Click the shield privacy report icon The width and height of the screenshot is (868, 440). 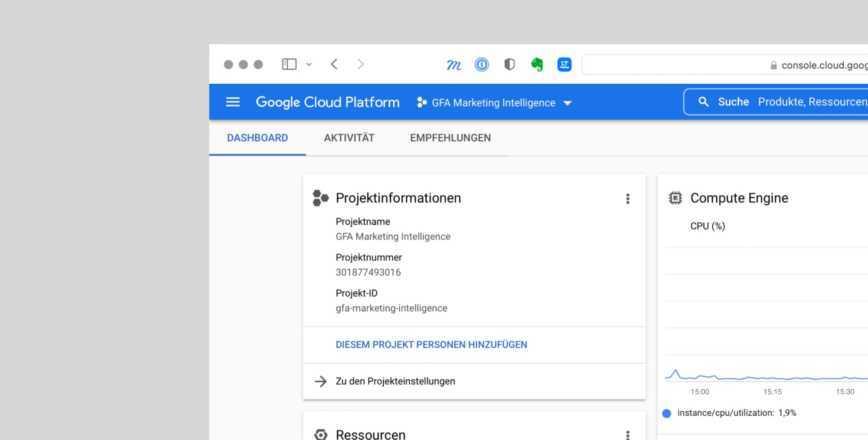pyautogui.click(x=509, y=65)
